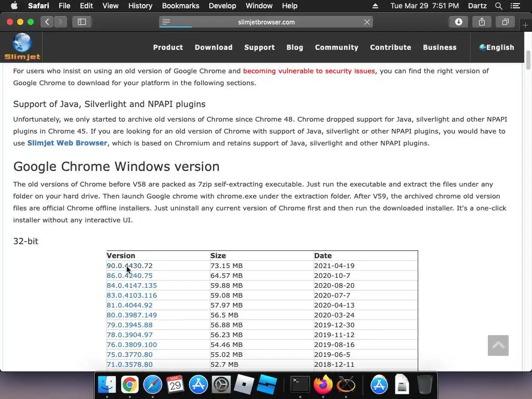The height and width of the screenshot is (399, 532).
Task: Add a new tab with plus button
Action: click(x=526, y=25)
